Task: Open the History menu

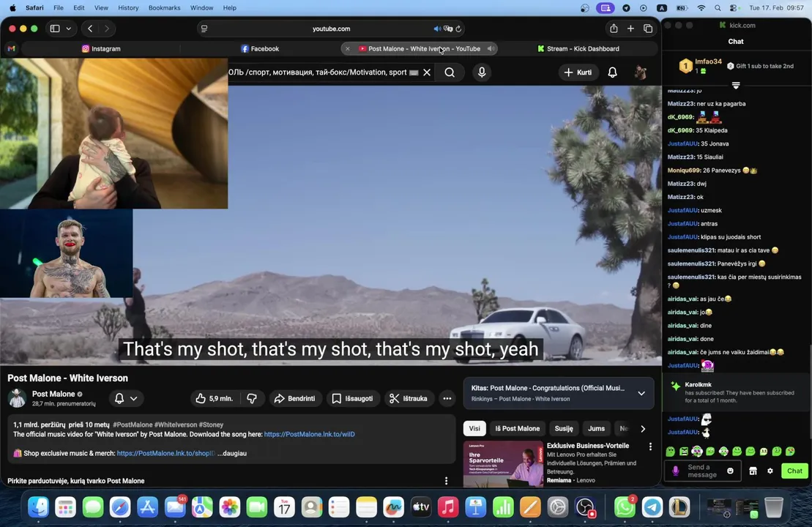Action: coord(128,8)
